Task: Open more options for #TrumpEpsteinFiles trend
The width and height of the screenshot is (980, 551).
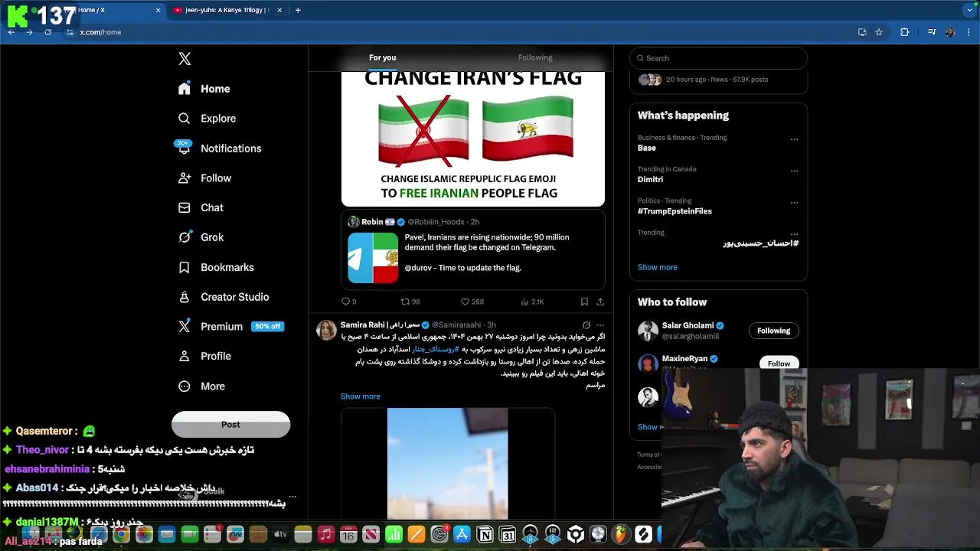Action: [794, 203]
